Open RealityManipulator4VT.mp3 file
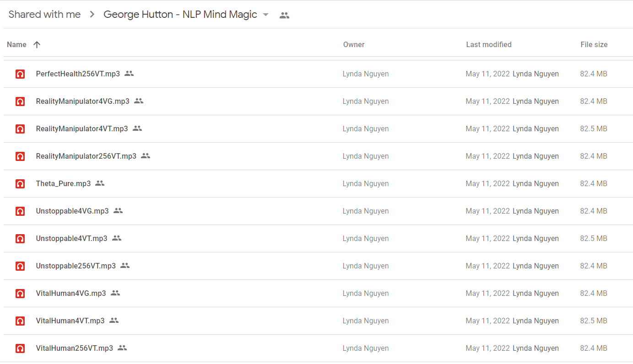Screen dimensions: 633x364 (x=82, y=128)
